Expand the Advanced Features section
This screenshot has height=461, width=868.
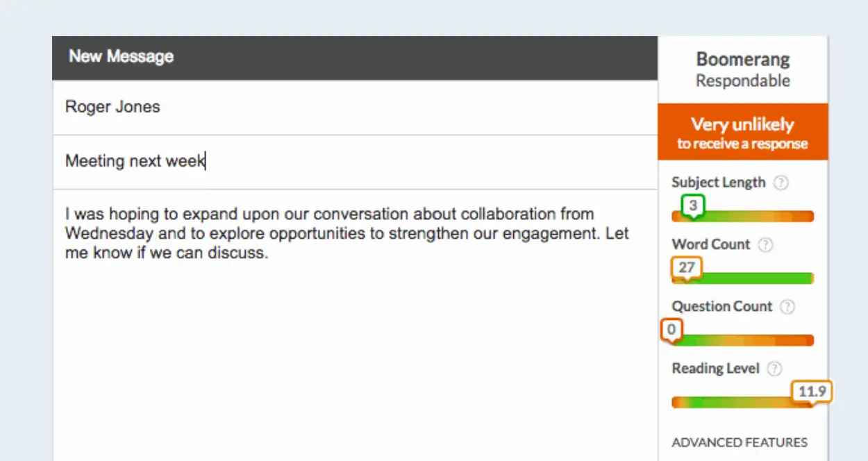[x=740, y=442]
